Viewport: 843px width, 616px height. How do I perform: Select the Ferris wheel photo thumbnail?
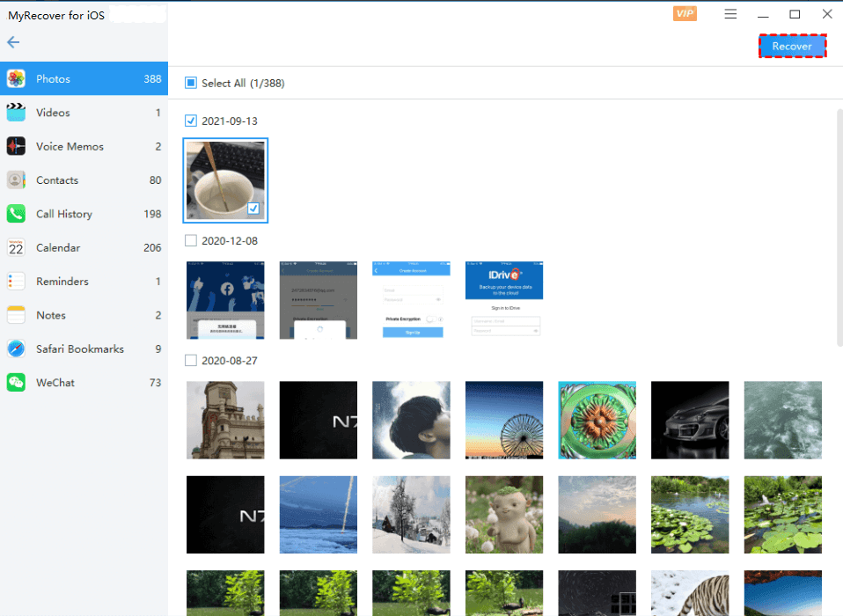tap(503, 420)
